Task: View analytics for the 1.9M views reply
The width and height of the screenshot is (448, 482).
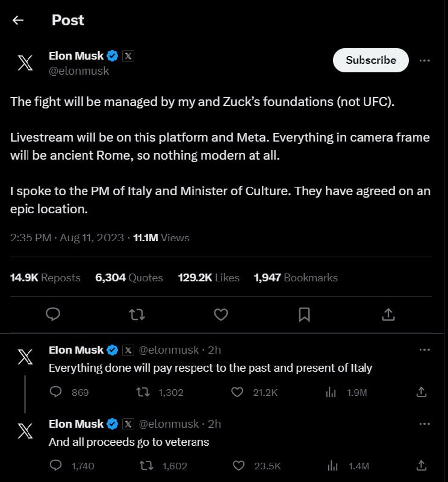Action: (x=331, y=392)
